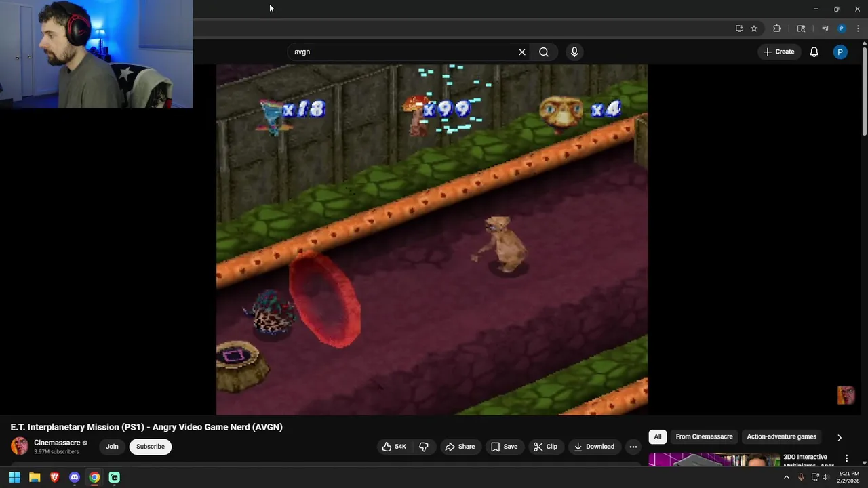Open the Cinemassacre channel name link
The height and width of the screenshot is (488, 868).
57,443
